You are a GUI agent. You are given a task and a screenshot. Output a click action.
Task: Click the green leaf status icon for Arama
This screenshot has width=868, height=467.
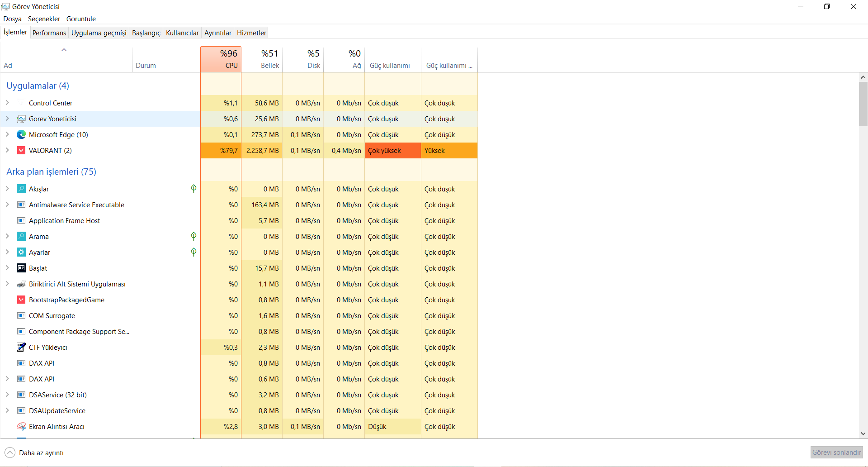pyautogui.click(x=193, y=236)
